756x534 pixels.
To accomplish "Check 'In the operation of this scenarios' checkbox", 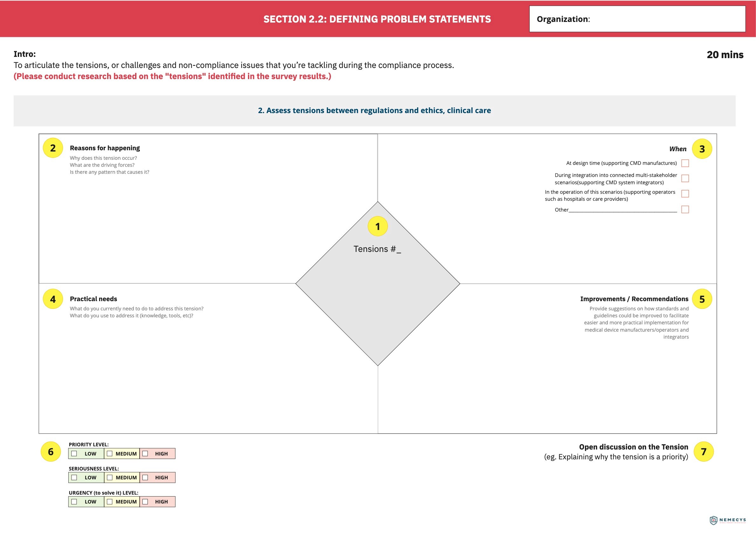I will click(x=685, y=193).
